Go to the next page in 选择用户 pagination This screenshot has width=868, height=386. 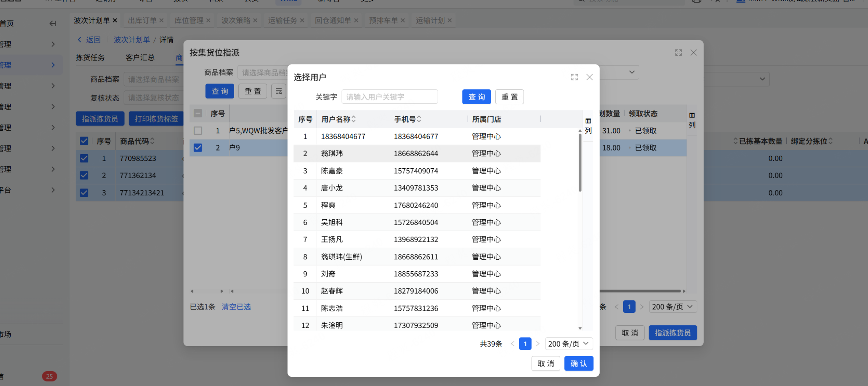click(538, 344)
